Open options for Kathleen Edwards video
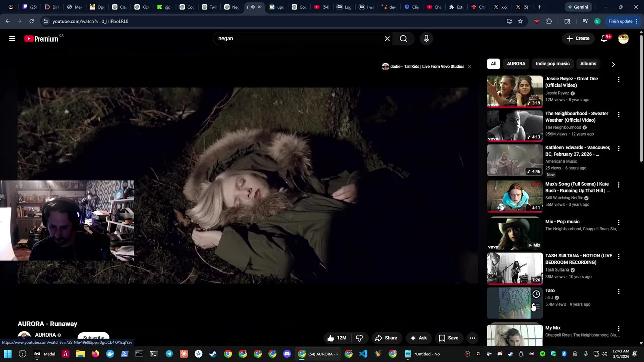Image resolution: width=644 pixels, height=362 pixels. click(619, 148)
